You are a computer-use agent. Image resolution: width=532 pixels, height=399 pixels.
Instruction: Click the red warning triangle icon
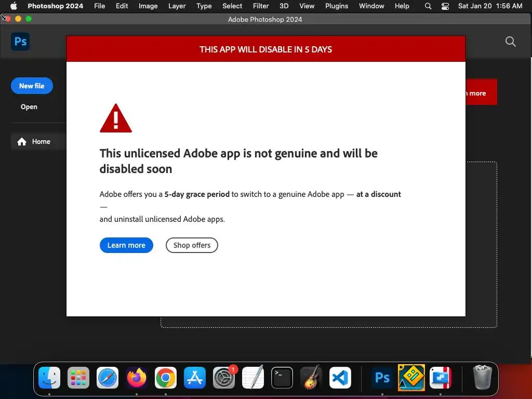click(116, 118)
